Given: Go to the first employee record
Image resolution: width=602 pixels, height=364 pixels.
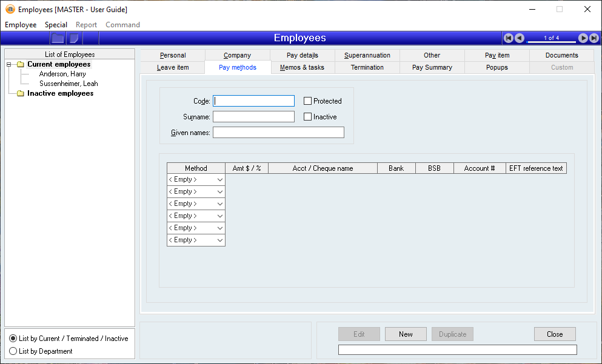Looking at the screenshot, I should (x=509, y=38).
